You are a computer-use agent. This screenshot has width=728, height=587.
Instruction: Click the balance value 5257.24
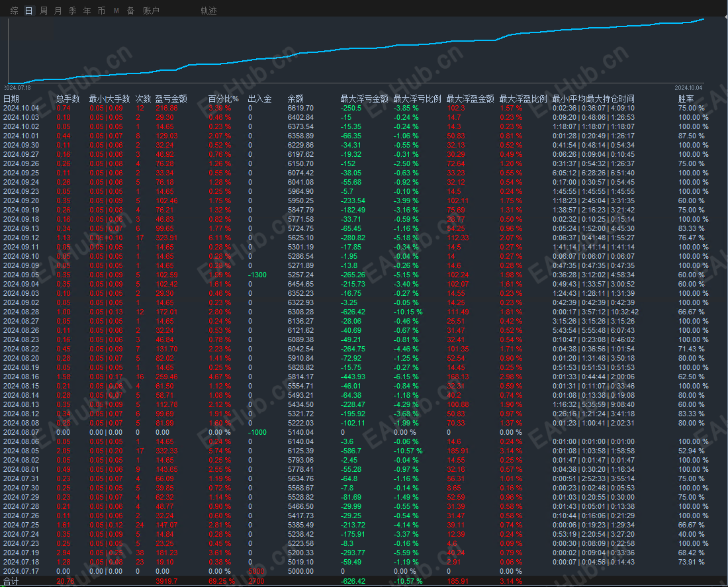tap(300, 275)
